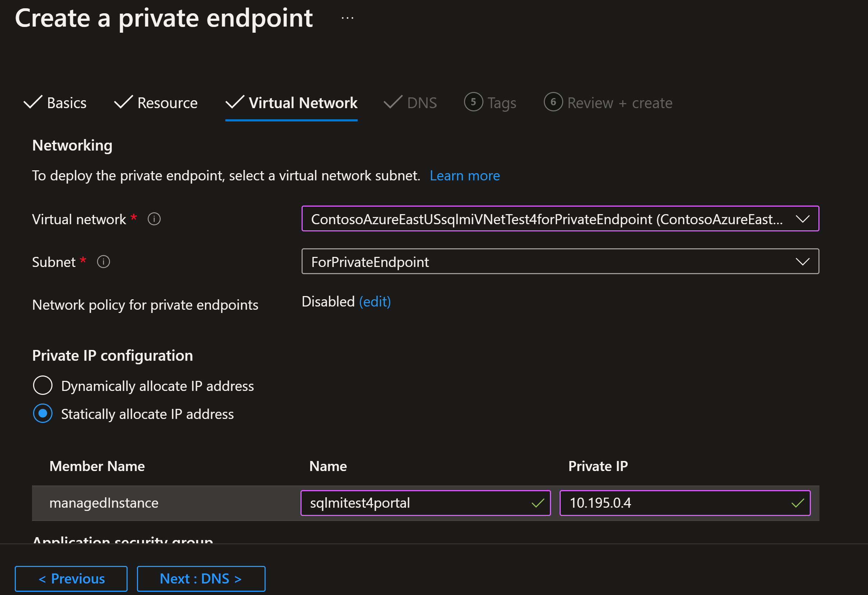868x595 pixels.
Task: Open the ellipsis menu beside title
Action: [347, 18]
